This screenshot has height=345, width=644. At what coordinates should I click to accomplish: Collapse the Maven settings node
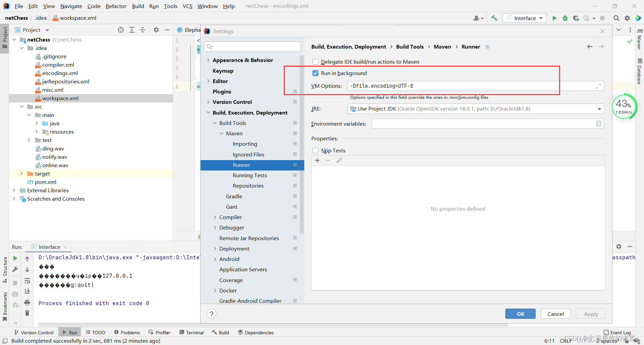[x=222, y=133]
